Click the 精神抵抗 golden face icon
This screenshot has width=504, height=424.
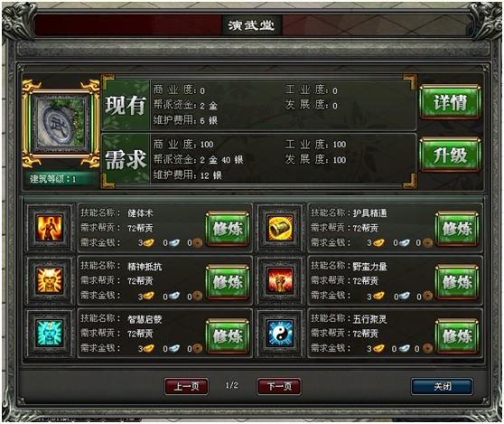[49, 280]
